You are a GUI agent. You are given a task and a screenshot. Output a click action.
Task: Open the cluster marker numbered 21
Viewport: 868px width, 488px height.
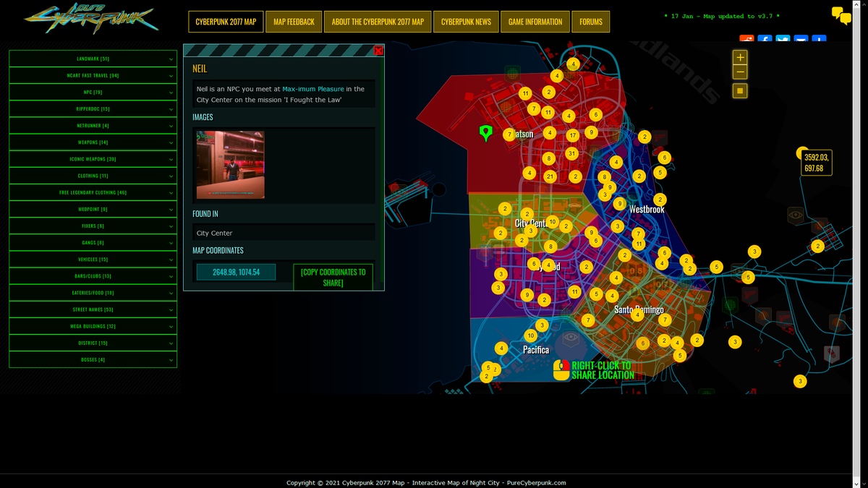(550, 176)
